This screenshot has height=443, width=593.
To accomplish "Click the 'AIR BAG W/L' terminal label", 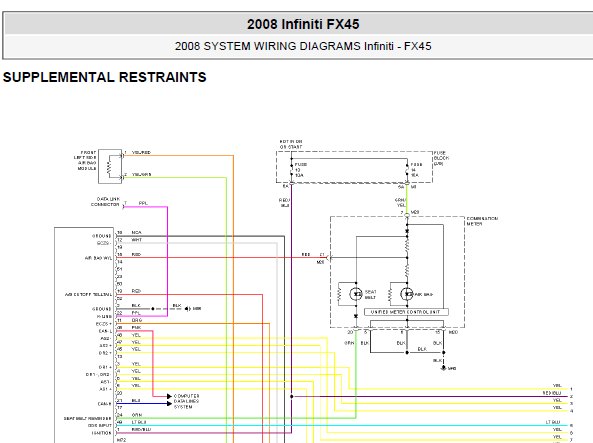I will coord(98,258).
